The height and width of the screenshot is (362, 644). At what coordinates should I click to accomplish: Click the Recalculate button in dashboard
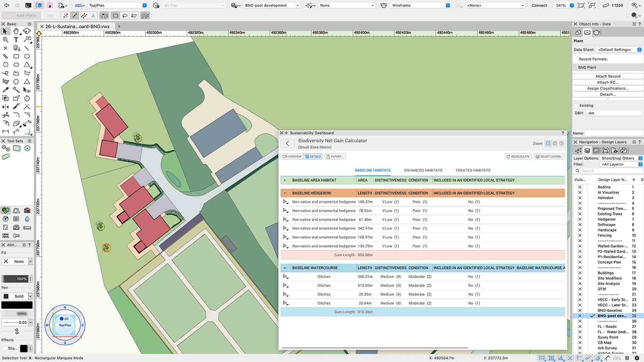(518, 156)
